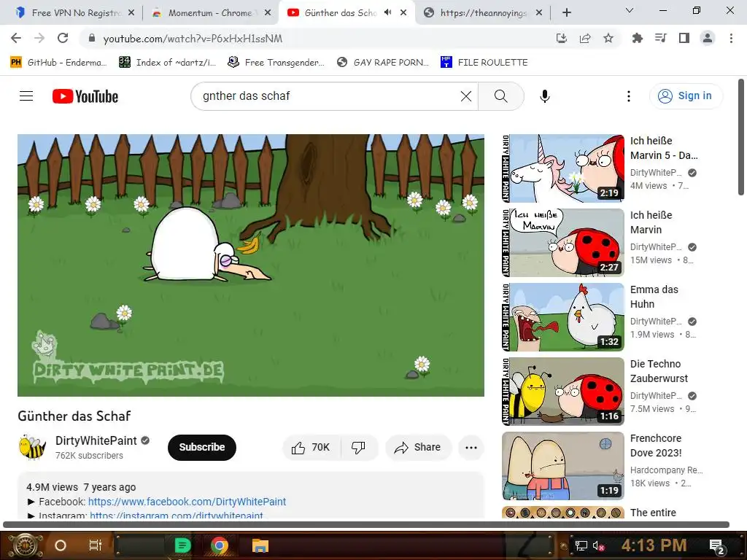Open Task View on the taskbar
This screenshot has height=560, width=747.
(96, 545)
